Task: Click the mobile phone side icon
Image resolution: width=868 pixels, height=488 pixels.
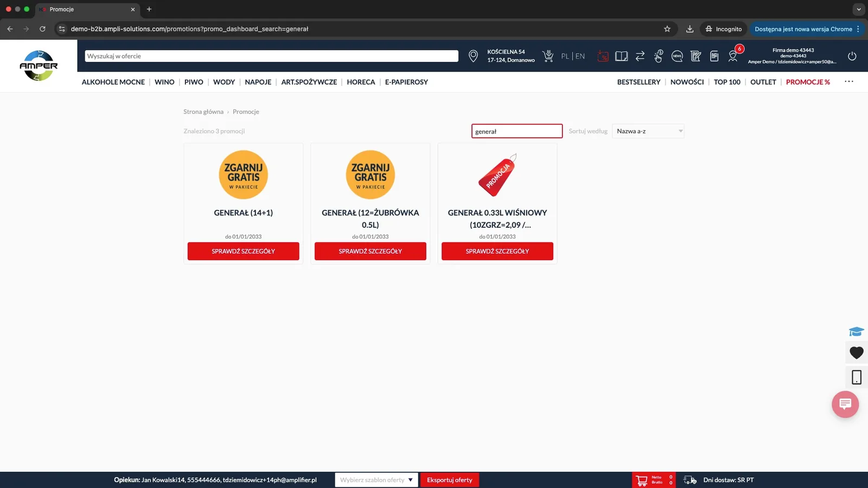Action: 857,377
